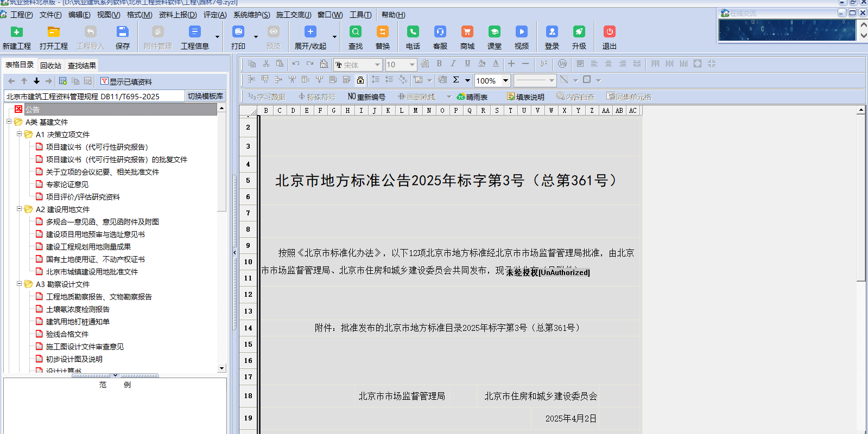868x434 pixels.
Task: Open the 工程(P) menu
Action: click(21, 15)
